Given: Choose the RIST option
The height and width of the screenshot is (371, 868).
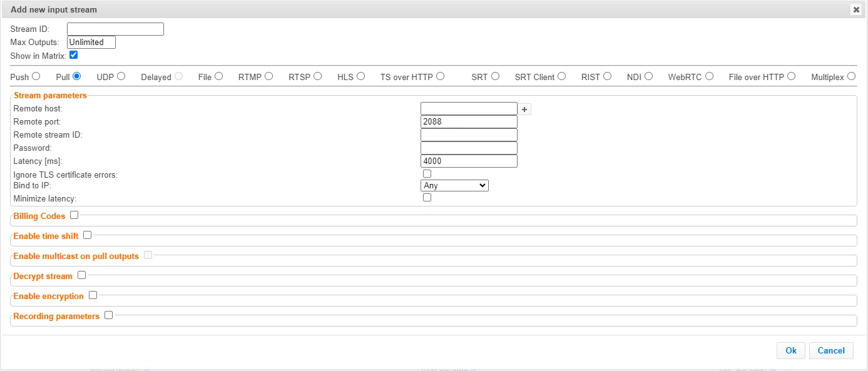Looking at the screenshot, I should click(x=608, y=76).
